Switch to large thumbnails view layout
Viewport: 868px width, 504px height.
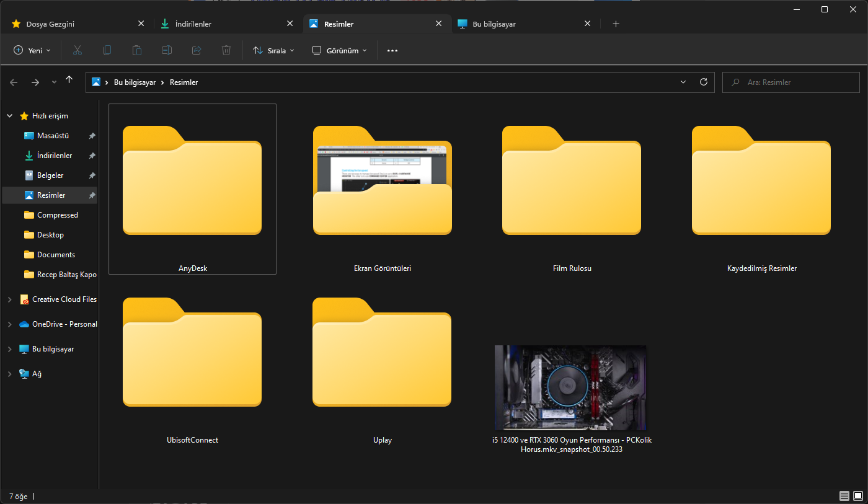tap(857, 496)
